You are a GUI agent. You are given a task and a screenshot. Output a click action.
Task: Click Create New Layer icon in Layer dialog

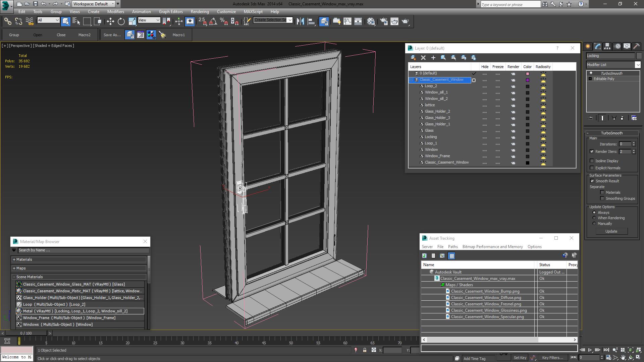coord(413,58)
